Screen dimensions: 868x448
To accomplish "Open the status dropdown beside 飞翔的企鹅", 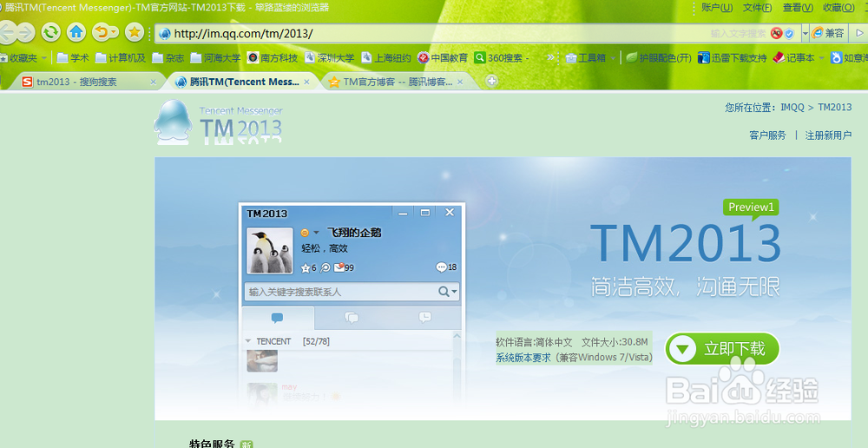I will tap(316, 233).
